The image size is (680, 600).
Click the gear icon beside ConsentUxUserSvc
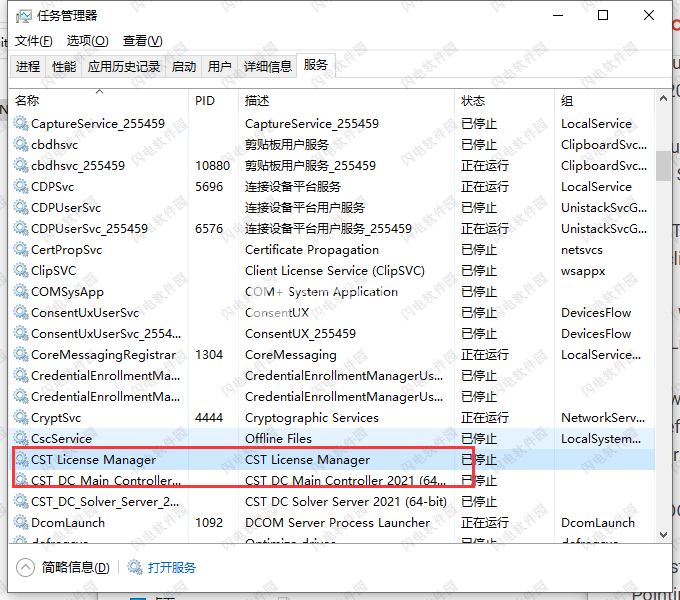tap(21, 313)
